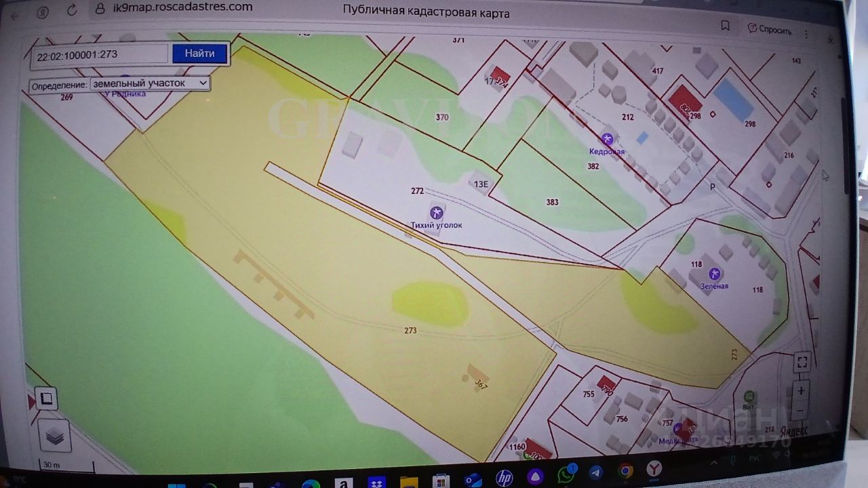Click parcel label 755 on the map
Screen dimensions: 868x488
tap(588, 394)
